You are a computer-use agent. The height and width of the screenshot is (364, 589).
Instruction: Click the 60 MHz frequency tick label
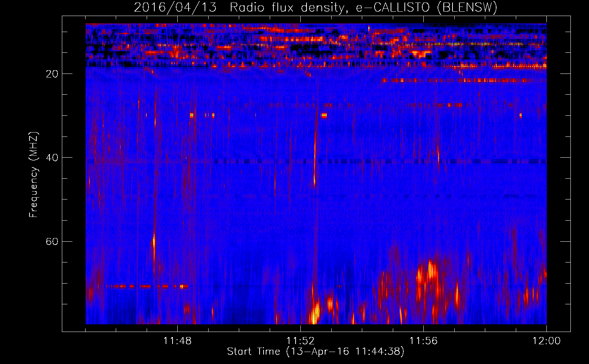point(52,241)
